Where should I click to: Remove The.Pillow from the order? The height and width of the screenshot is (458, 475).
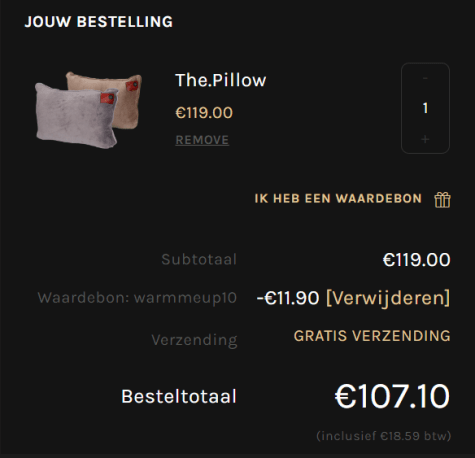coord(202,140)
